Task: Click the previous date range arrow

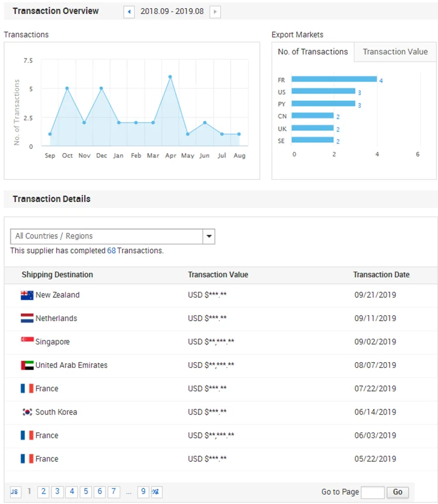Action: pyautogui.click(x=129, y=12)
